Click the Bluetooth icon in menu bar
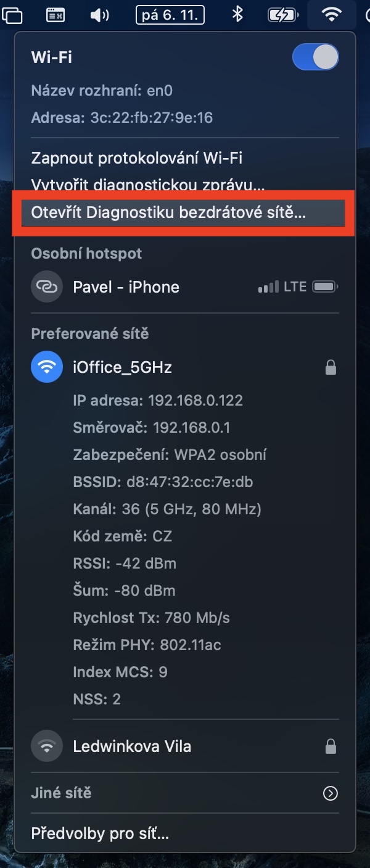The width and height of the screenshot is (370, 868). click(237, 15)
